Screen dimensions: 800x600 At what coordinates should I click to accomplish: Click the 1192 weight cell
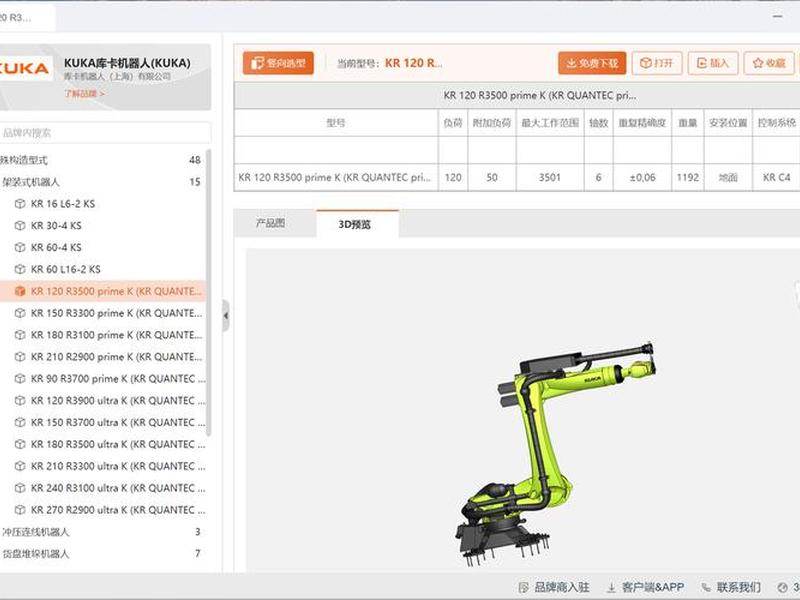pos(688,178)
